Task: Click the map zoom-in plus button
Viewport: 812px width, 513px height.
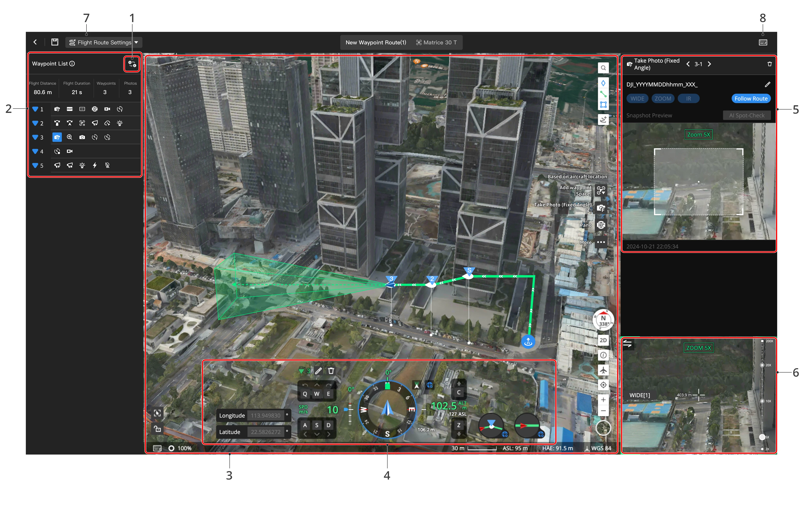Action: [603, 400]
